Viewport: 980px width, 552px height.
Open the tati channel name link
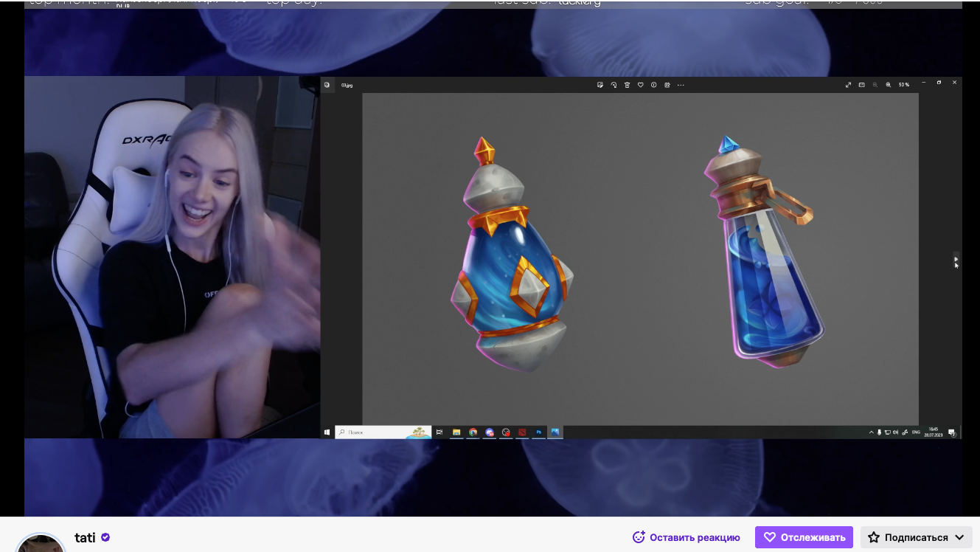(85, 537)
